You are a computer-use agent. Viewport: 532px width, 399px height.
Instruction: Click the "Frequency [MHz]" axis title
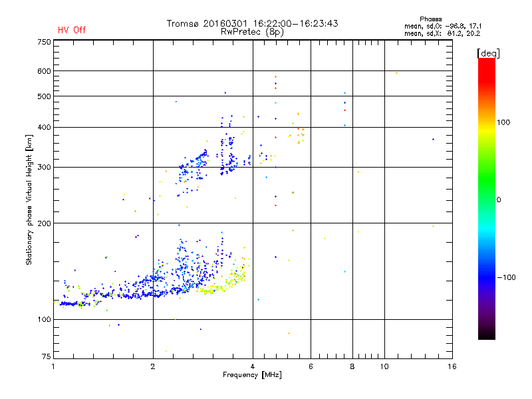click(x=252, y=375)
